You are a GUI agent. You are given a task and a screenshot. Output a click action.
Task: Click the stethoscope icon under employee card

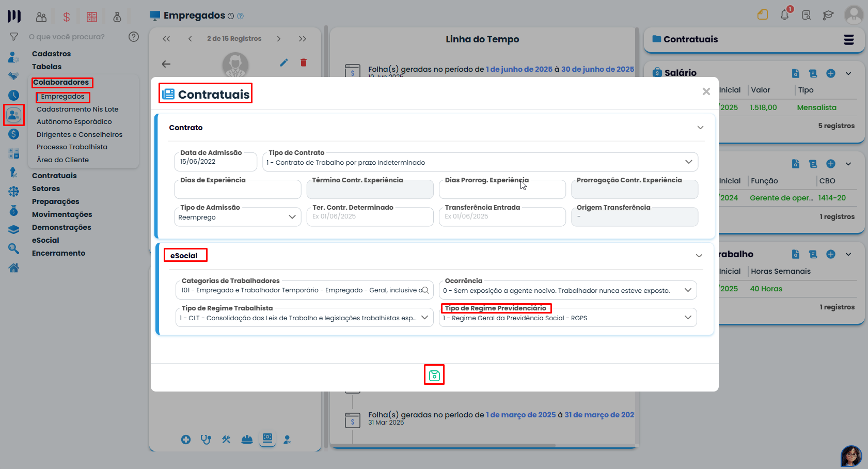point(206,440)
